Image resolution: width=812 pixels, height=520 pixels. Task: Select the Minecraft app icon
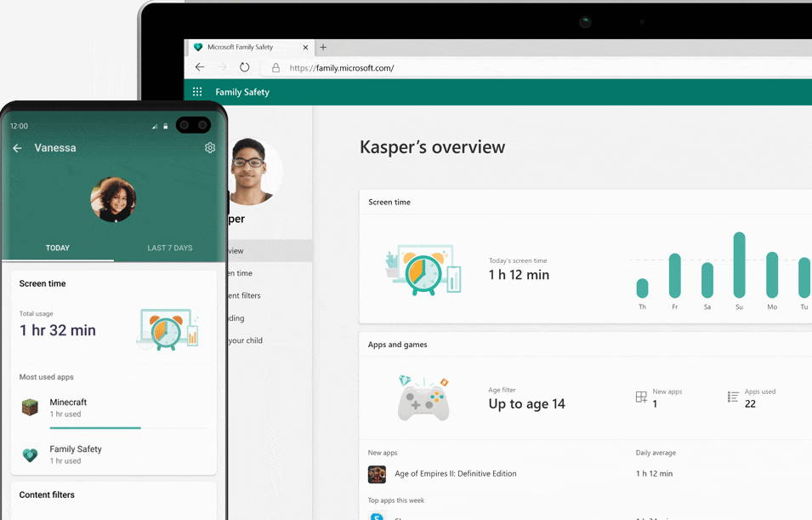tap(31, 407)
